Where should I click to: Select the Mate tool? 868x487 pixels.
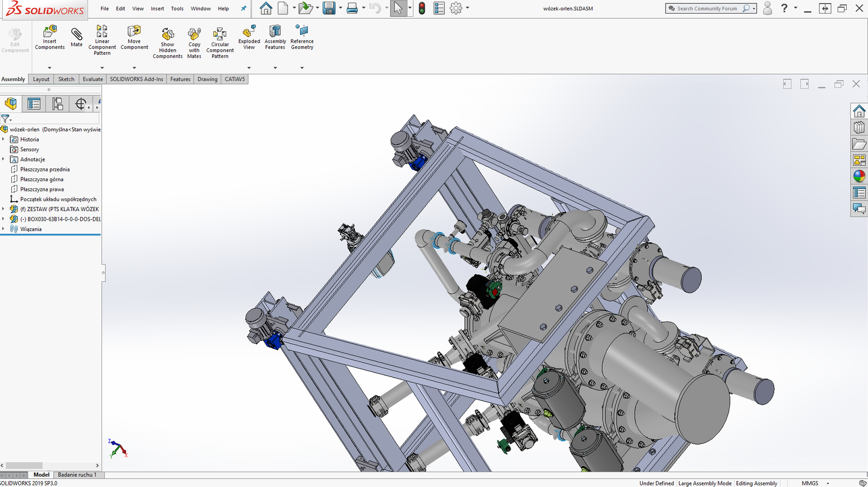click(76, 37)
